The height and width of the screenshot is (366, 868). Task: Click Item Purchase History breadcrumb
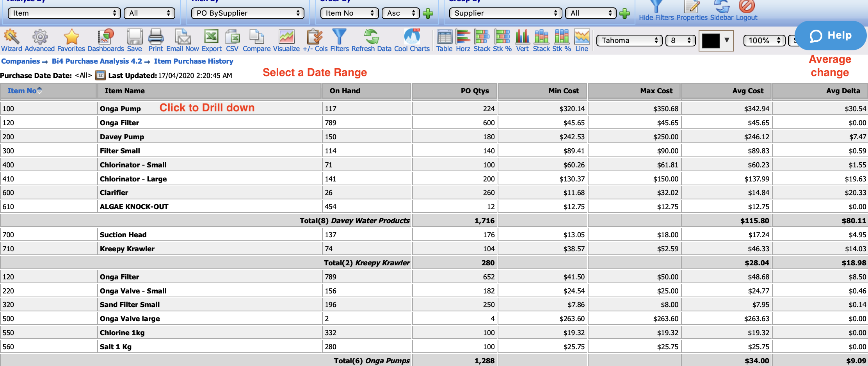pyautogui.click(x=194, y=61)
